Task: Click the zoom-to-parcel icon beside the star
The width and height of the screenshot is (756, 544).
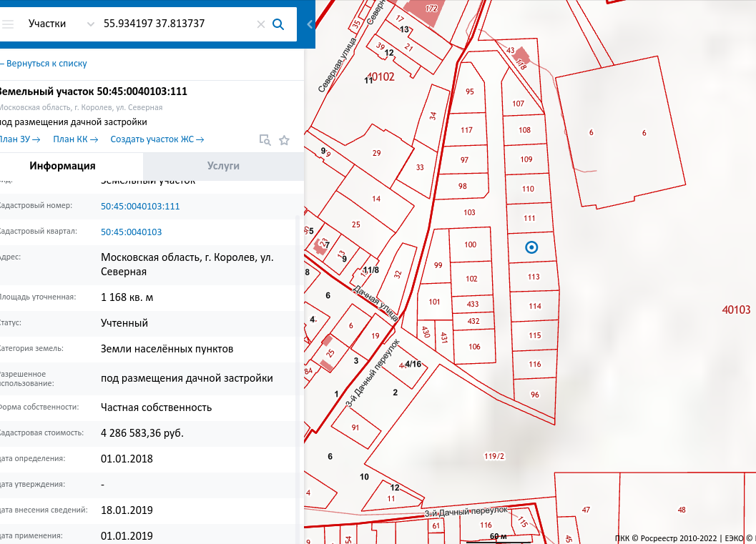Action: coord(265,140)
